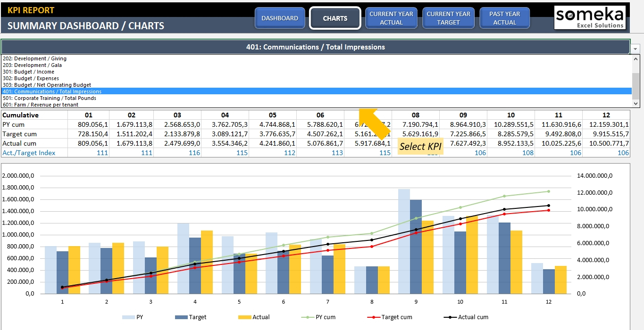Open the KPI selector dropdown arrow

coord(635,49)
